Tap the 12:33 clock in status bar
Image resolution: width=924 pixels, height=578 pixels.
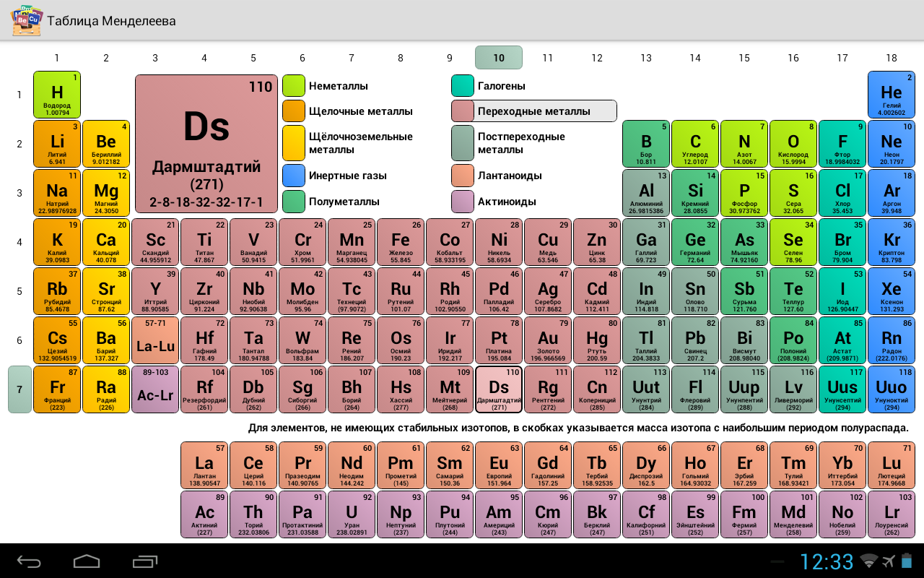coord(826,561)
